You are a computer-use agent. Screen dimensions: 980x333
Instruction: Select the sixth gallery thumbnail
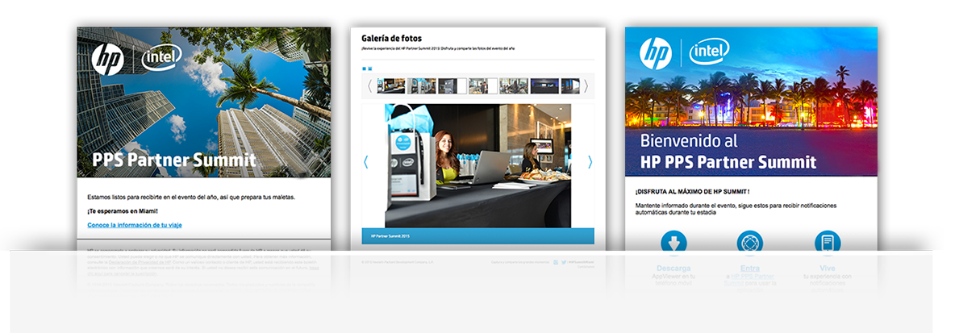pos(544,85)
